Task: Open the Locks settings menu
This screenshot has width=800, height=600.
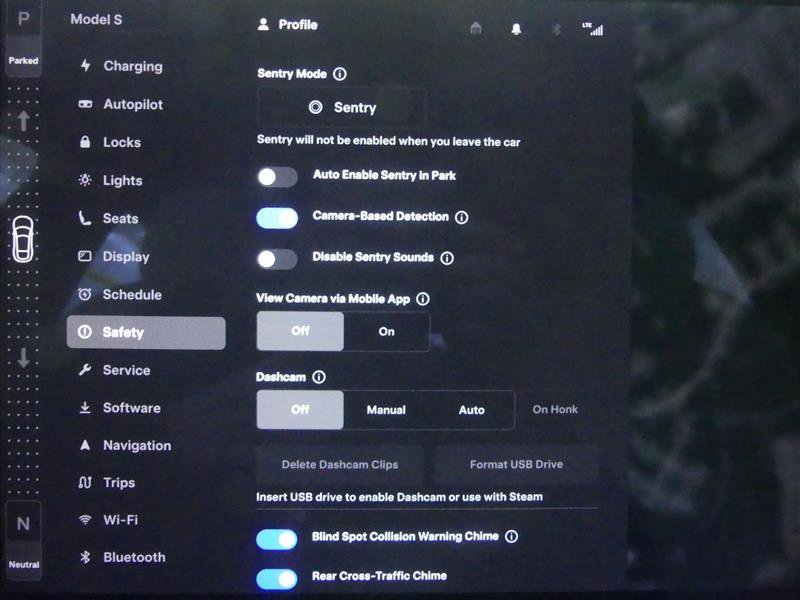Action: (x=111, y=142)
